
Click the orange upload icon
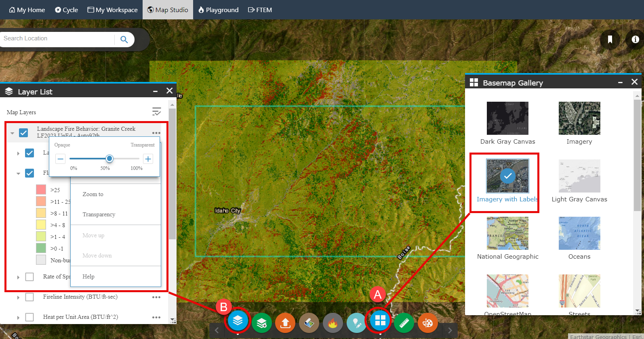[285, 323]
